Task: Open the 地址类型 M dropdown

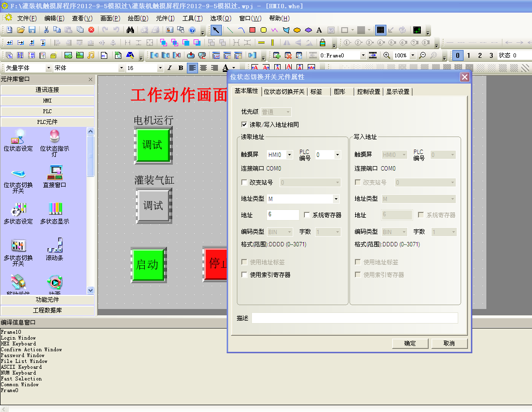Action: point(335,199)
